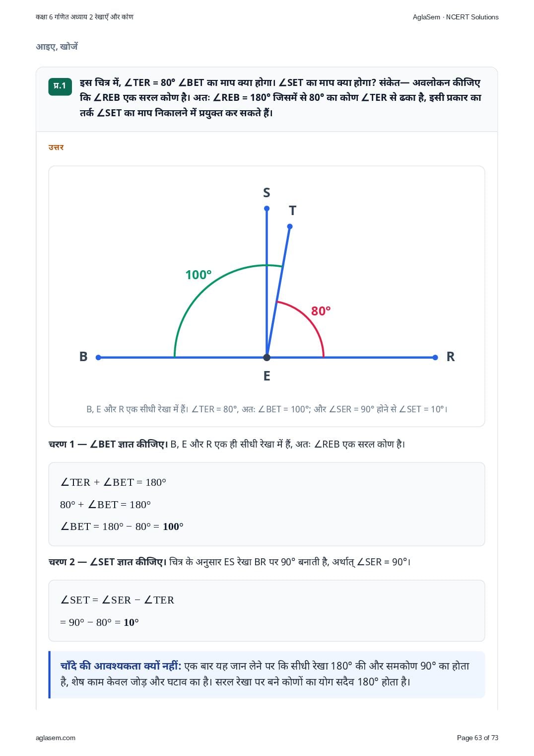Click point S at top of diagram
Image resolution: width=534 pixels, height=756 pixels.
point(267,209)
